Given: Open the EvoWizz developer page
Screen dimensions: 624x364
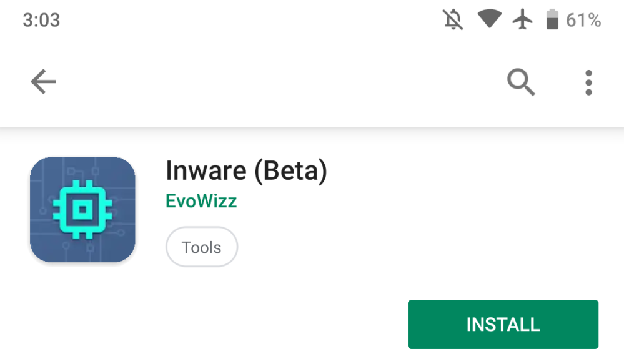Looking at the screenshot, I should coord(201,201).
